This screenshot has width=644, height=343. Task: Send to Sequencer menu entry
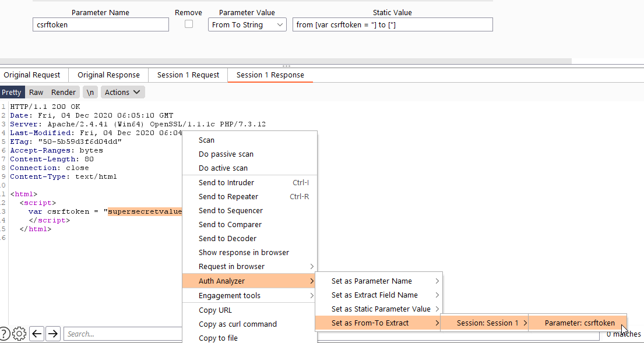click(249, 210)
